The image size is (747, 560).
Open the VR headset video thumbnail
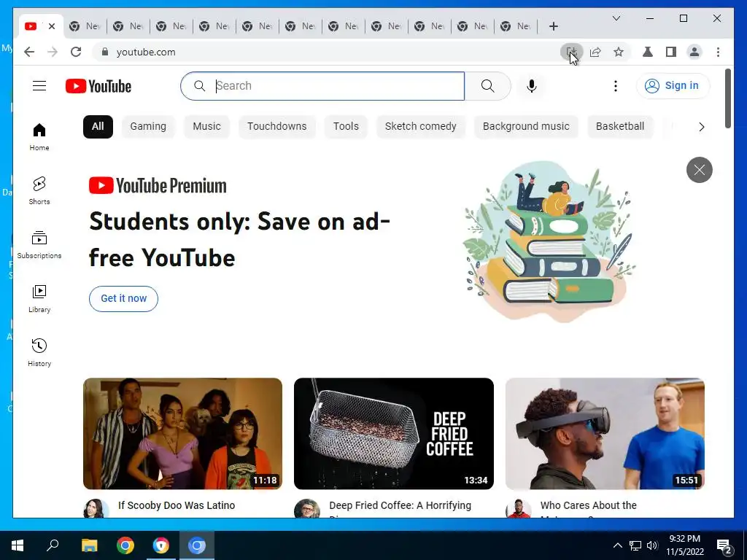[605, 434]
